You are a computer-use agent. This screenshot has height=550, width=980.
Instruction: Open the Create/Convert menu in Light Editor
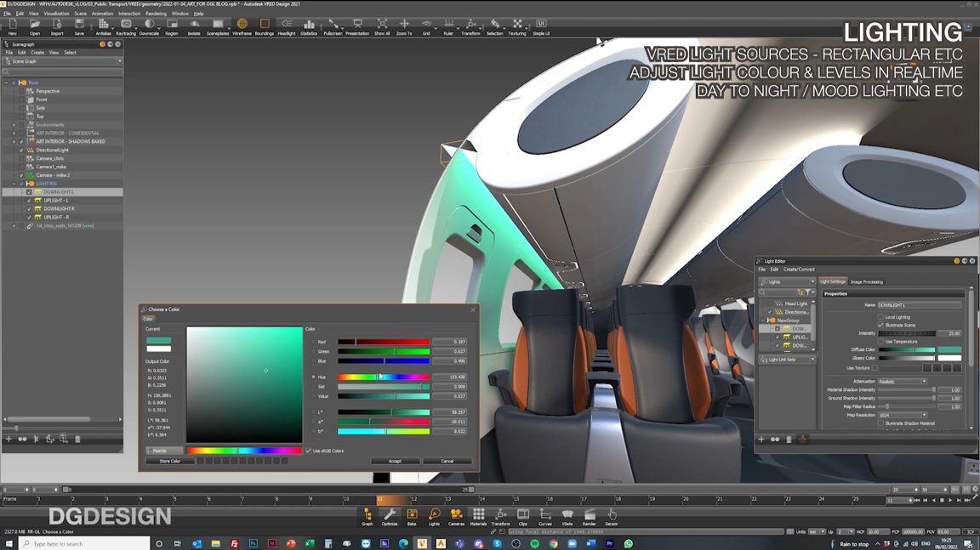click(x=801, y=269)
